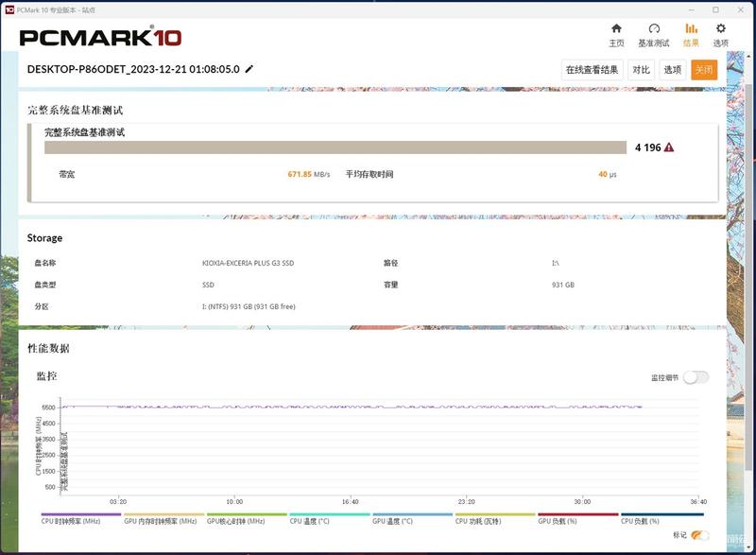Click the result name DESKTOP-P86ODET_2023-12-21
This screenshot has width=756, height=555.
(133, 69)
